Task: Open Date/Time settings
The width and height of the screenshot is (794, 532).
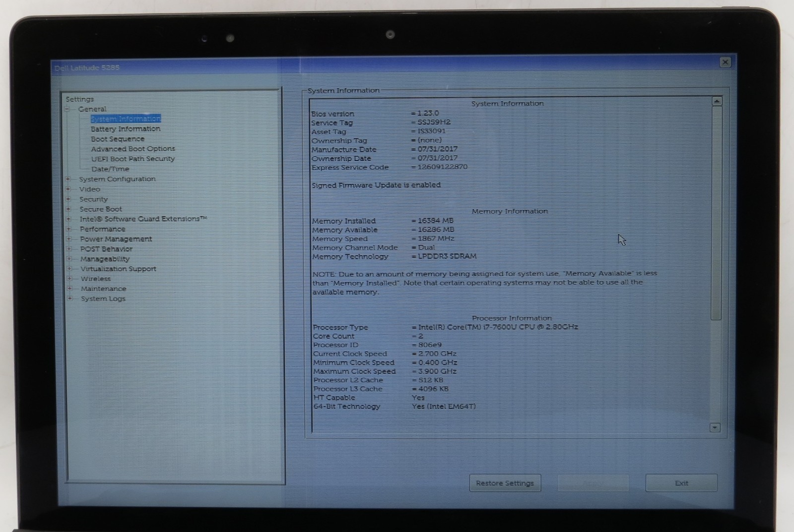Action: click(x=110, y=169)
